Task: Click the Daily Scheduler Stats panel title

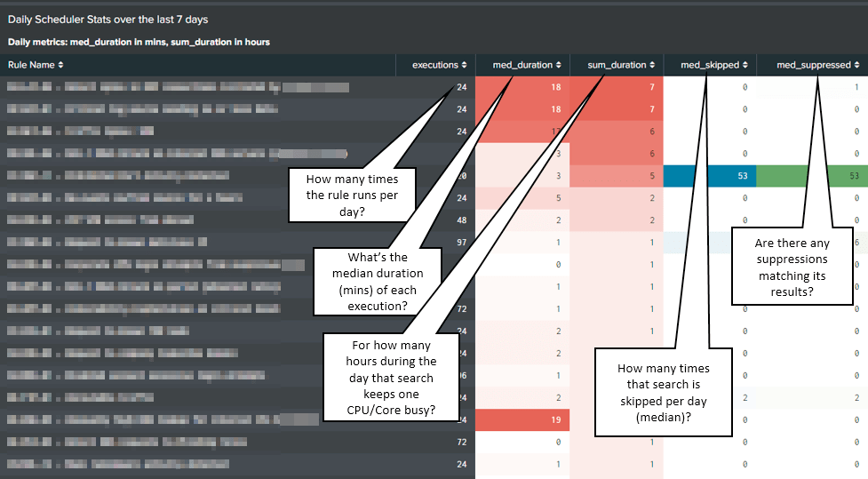Action: [108, 19]
